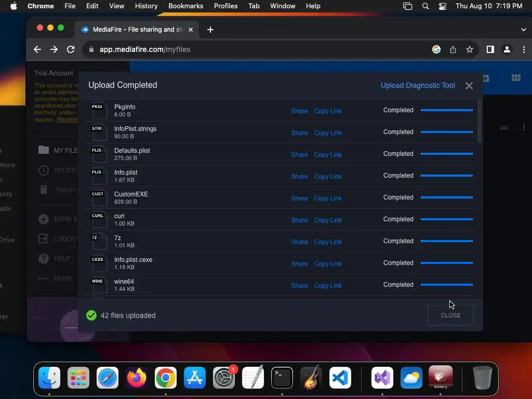
Task: Click the address bar URL field
Action: [x=258, y=49]
